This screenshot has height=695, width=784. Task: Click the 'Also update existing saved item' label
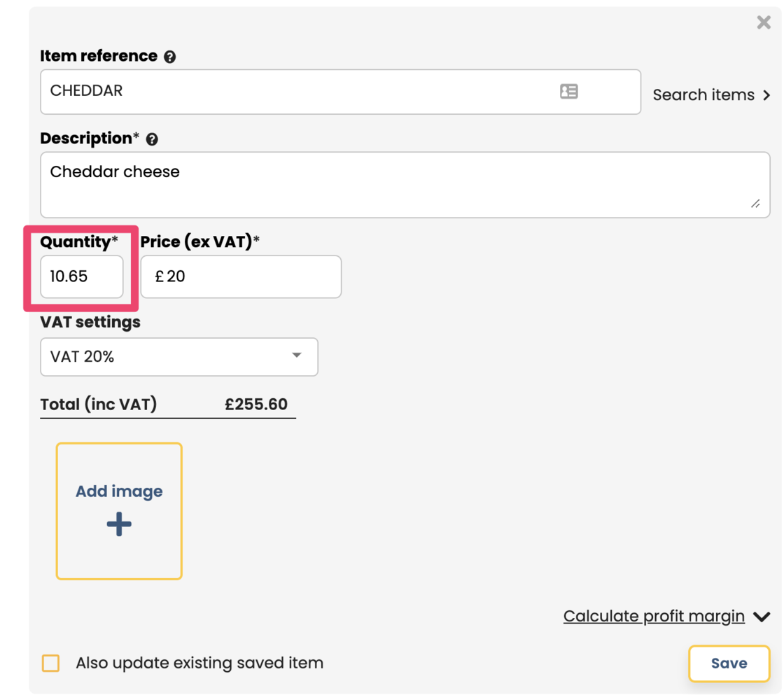(x=199, y=663)
